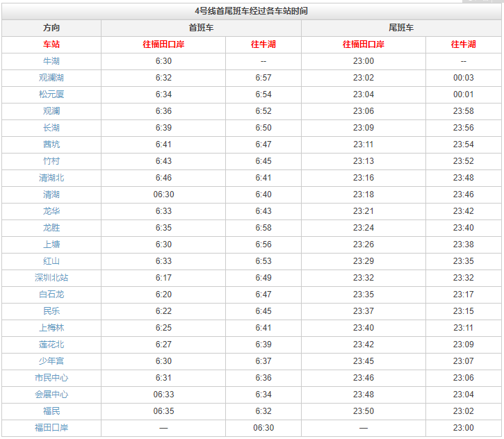Select the table title 4号线首尾班车经过各车站时间
Viewport: 504px width, 439px height.
pyautogui.click(x=252, y=11)
